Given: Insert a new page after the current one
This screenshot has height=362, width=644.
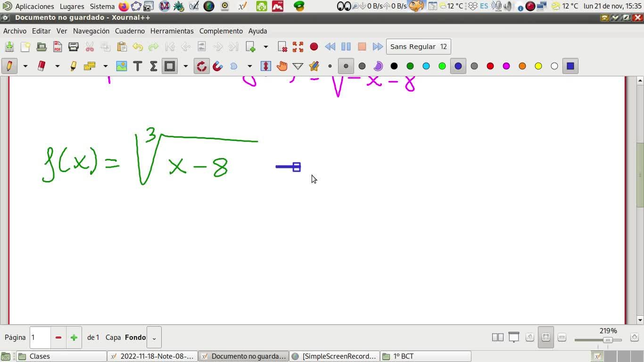Looking at the screenshot, I should pyautogui.click(x=250, y=47).
